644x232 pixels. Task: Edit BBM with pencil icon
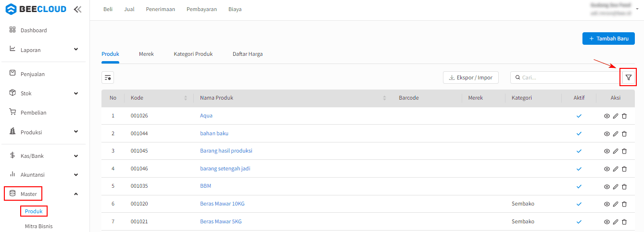tap(616, 186)
